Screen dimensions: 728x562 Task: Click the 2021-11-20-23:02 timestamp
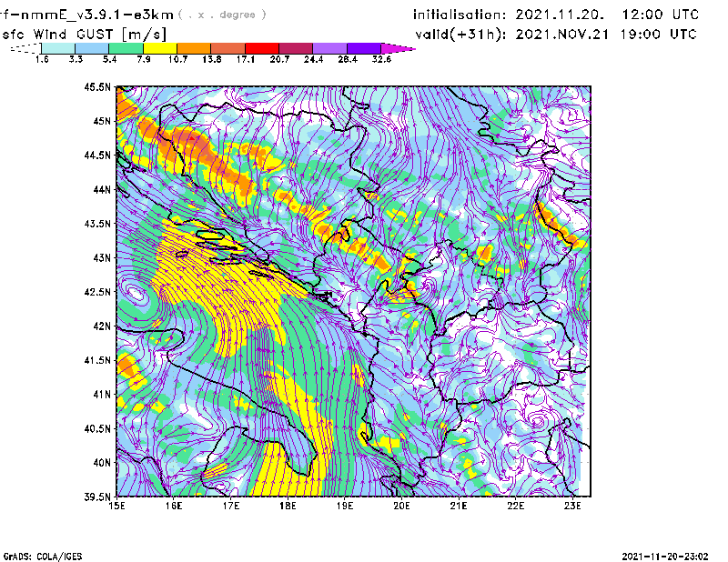pos(665,557)
